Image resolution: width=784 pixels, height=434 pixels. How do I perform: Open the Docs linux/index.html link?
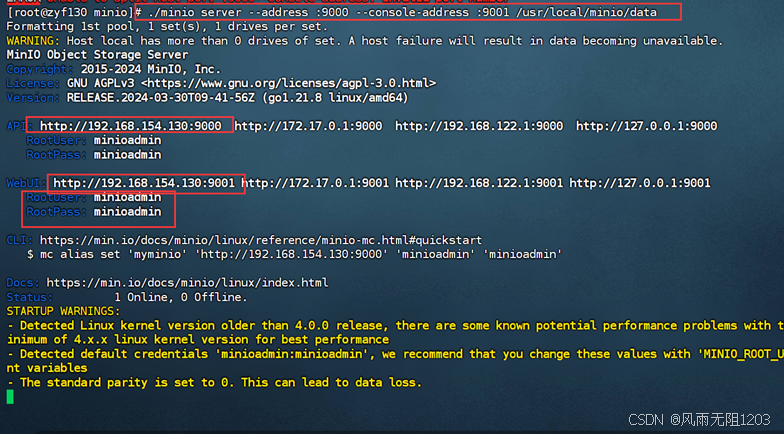point(188,283)
